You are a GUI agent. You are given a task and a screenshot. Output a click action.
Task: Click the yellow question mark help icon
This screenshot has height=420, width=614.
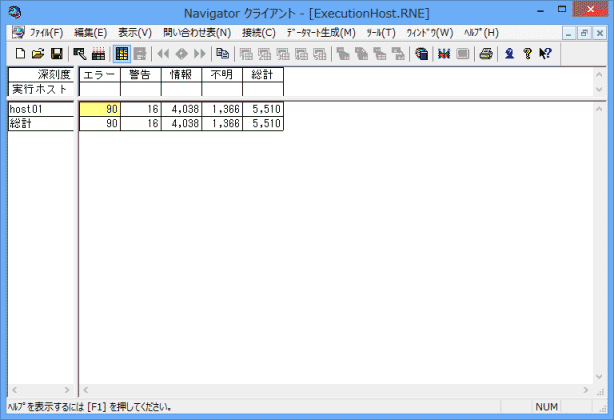(527, 53)
